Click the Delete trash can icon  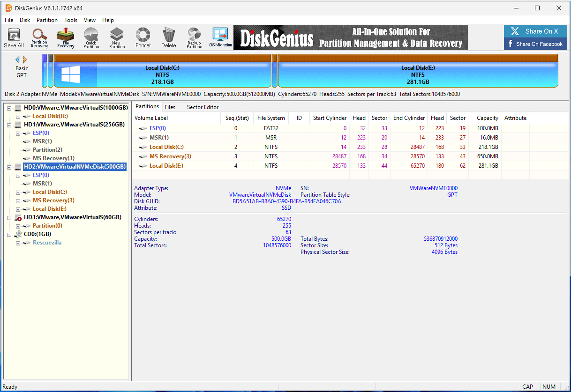(x=169, y=38)
